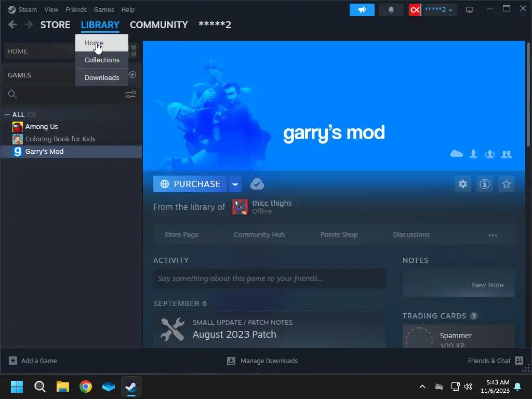Open August 2023 Patch news item

270,329
